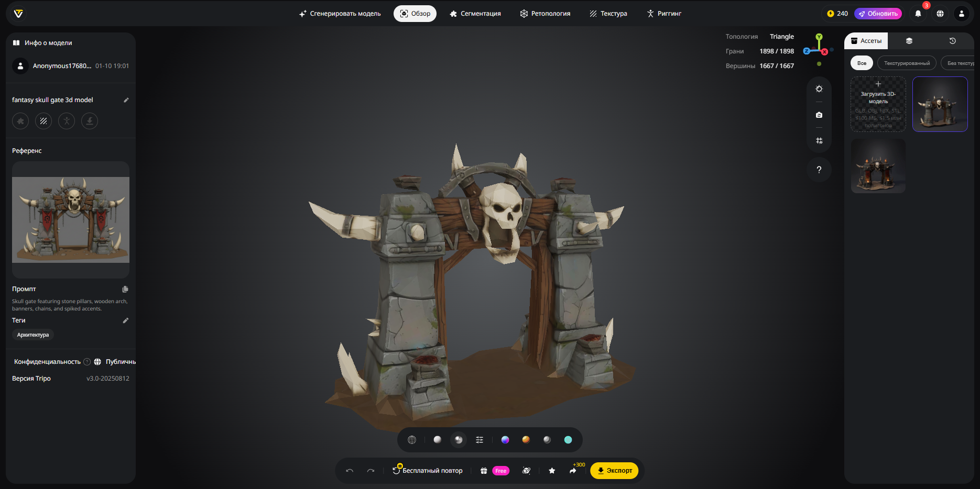The image size is (980, 489).
Task: Click the 240 credits balance
Action: 837,14
